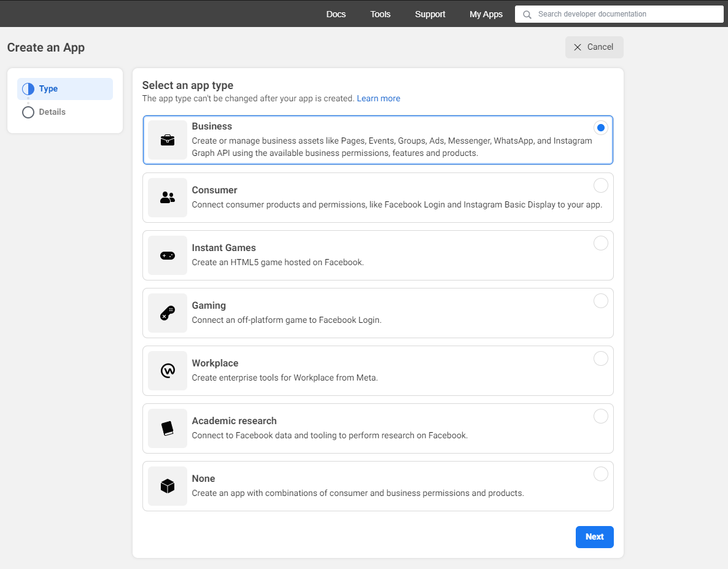Viewport: 728px width, 569px height.
Task: Select the Type step label
Action: click(48, 88)
